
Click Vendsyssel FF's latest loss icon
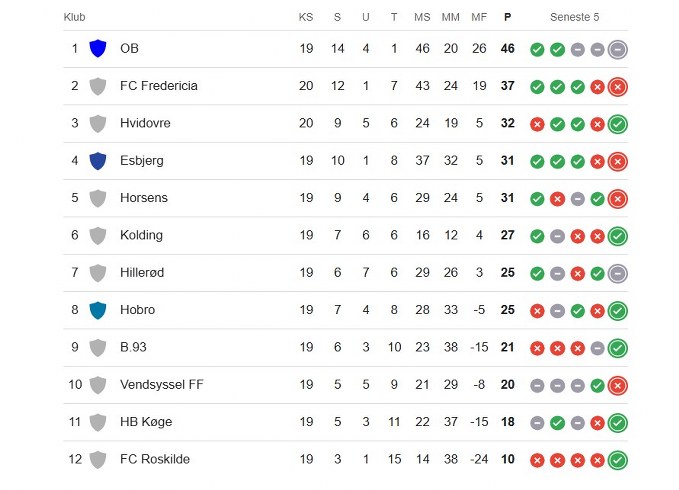point(617,385)
